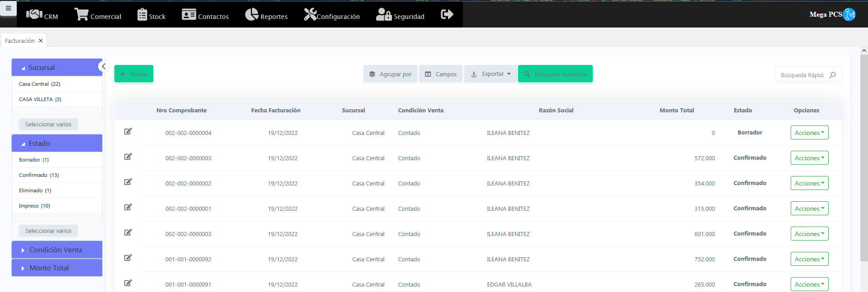Viewport: 868px width, 292px height.
Task: Click the Nuevo button
Action: (x=134, y=74)
